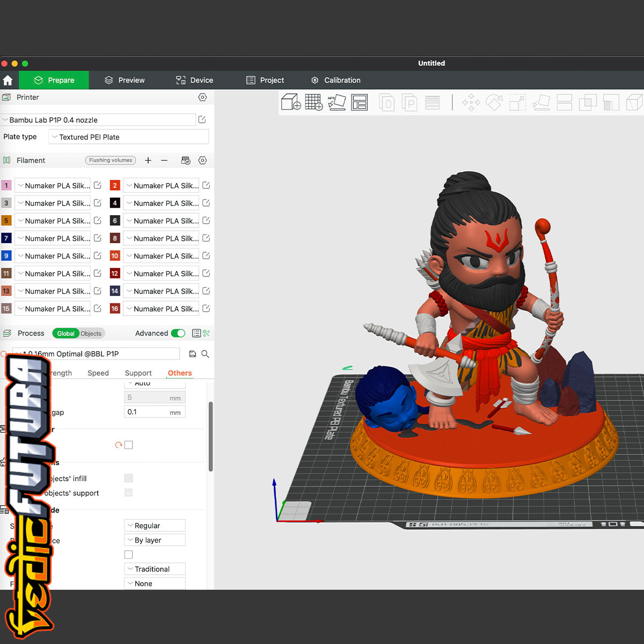This screenshot has width=644, height=644.
Task: Select the Support painting tool
Action: pos(611,102)
